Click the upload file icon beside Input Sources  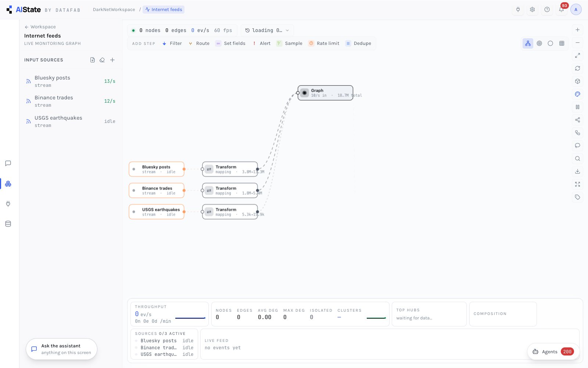pyautogui.click(x=93, y=60)
